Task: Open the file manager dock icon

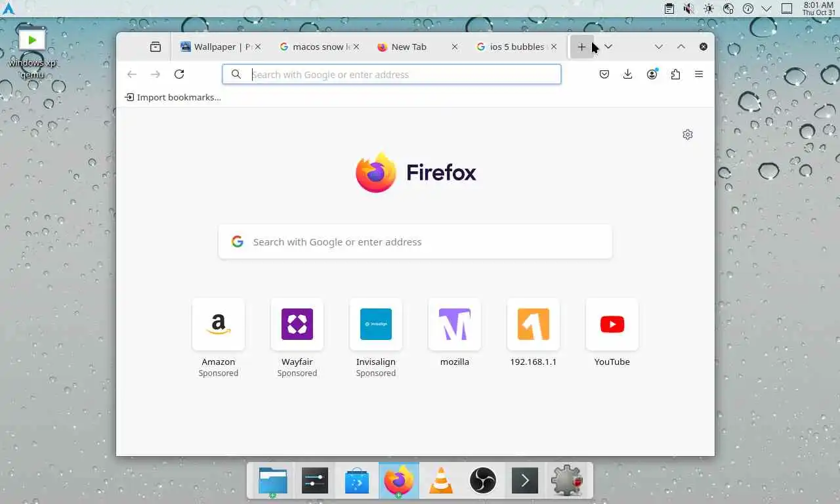Action: coord(272,481)
